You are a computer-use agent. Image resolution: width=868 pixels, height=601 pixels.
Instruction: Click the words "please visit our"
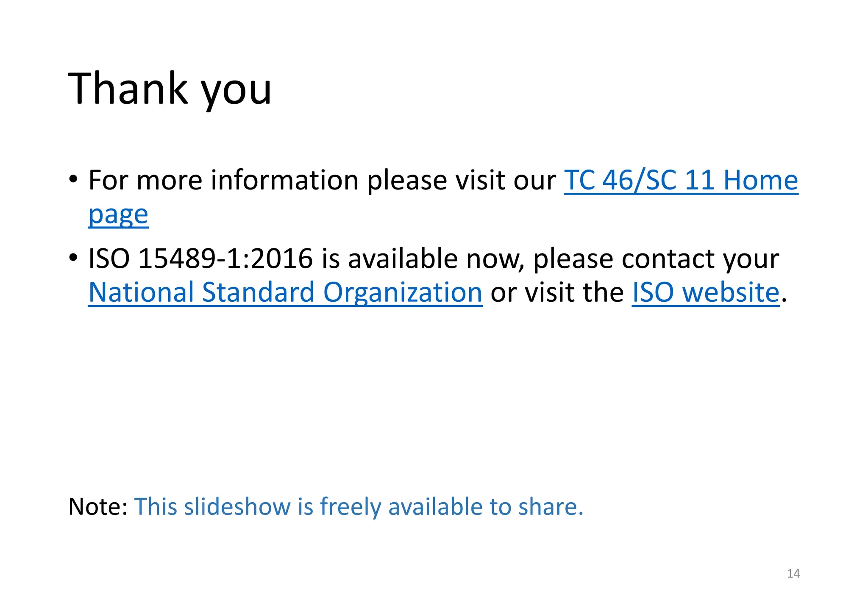(x=461, y=181)
